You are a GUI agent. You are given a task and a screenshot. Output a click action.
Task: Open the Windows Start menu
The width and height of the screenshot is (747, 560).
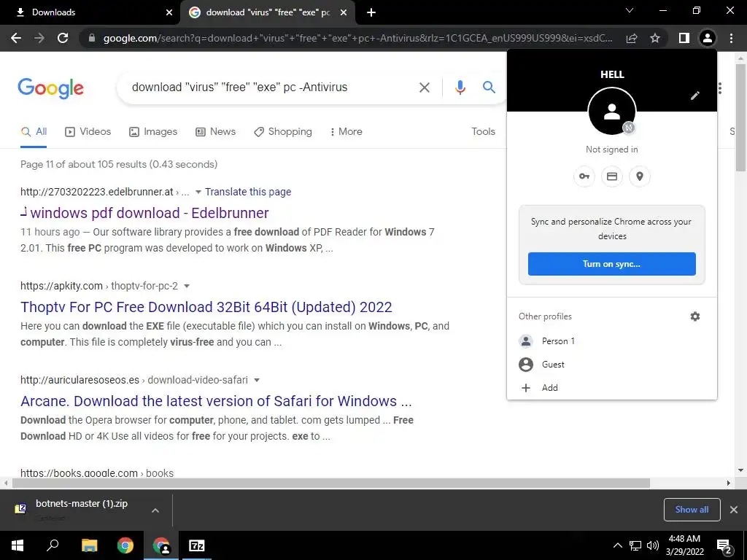click(18, 545)
